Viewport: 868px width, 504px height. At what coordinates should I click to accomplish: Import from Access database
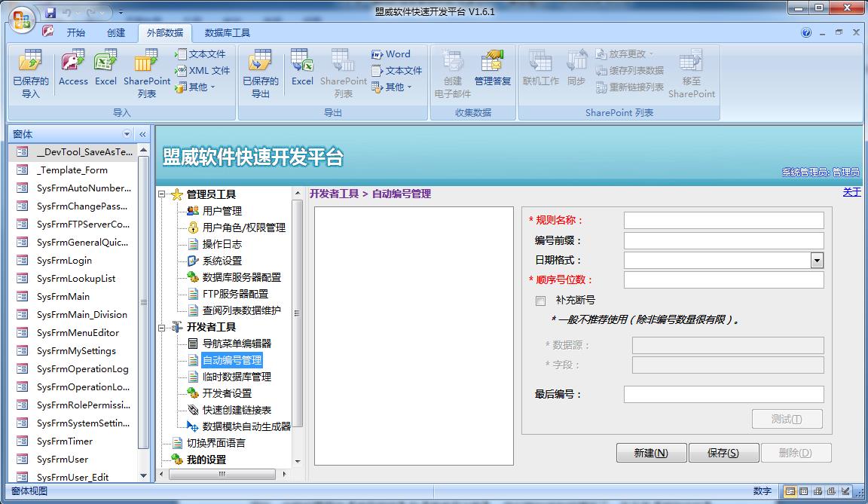73,68
